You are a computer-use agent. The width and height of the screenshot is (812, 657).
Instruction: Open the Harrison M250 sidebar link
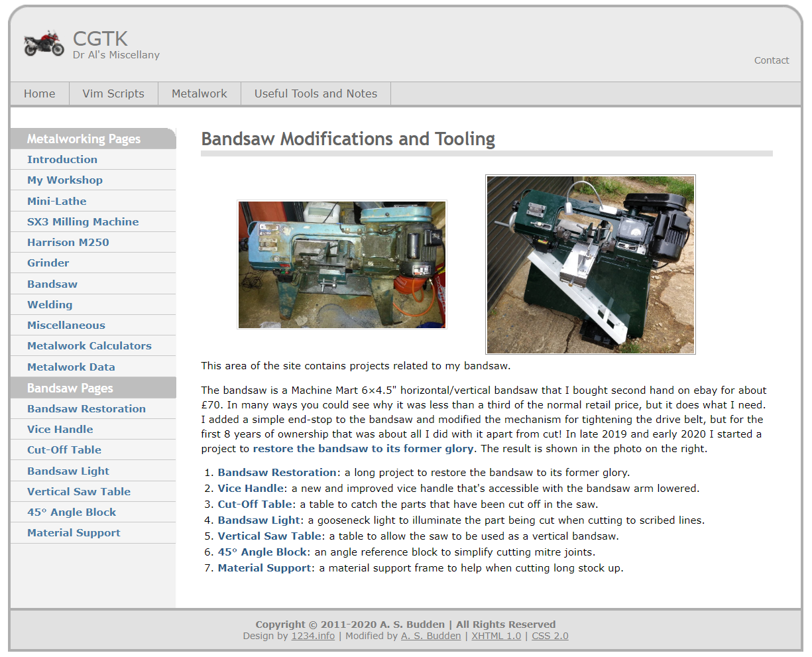(x=68, y=242)
